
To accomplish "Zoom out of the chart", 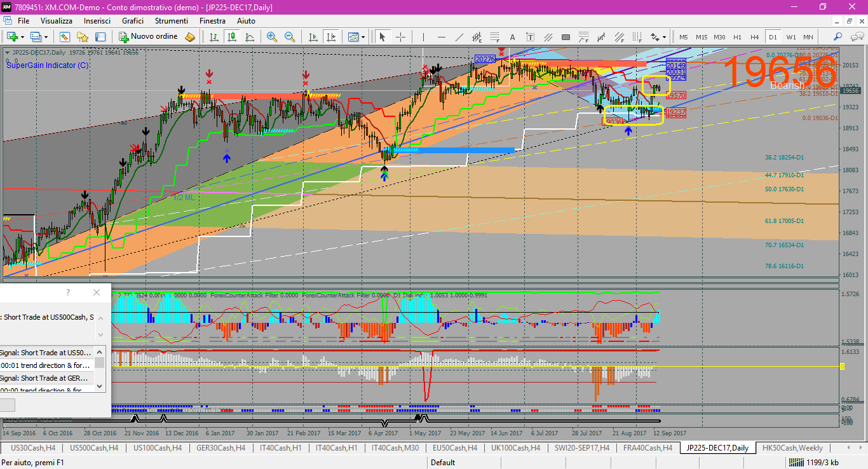I will click(290, 36).
